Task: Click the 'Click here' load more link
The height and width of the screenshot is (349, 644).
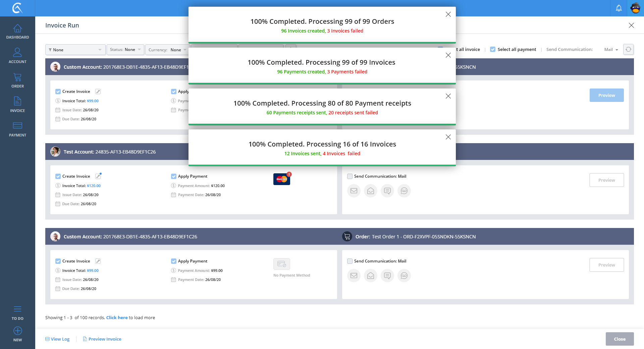Action: point(117,317)
